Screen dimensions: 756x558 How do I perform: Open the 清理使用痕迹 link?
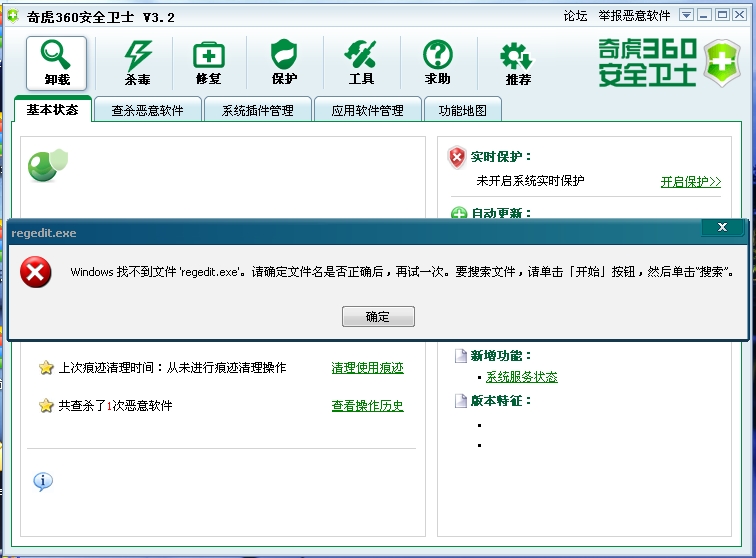click(367, 367)
